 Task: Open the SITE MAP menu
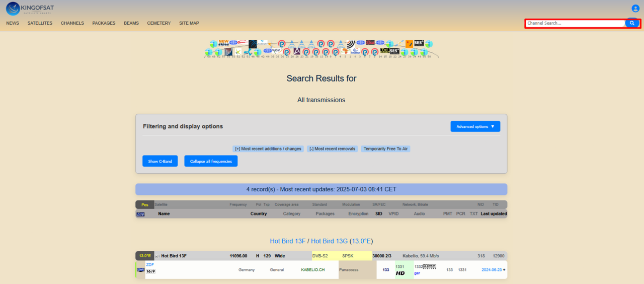pyautogui.click(x=189, y=23)
